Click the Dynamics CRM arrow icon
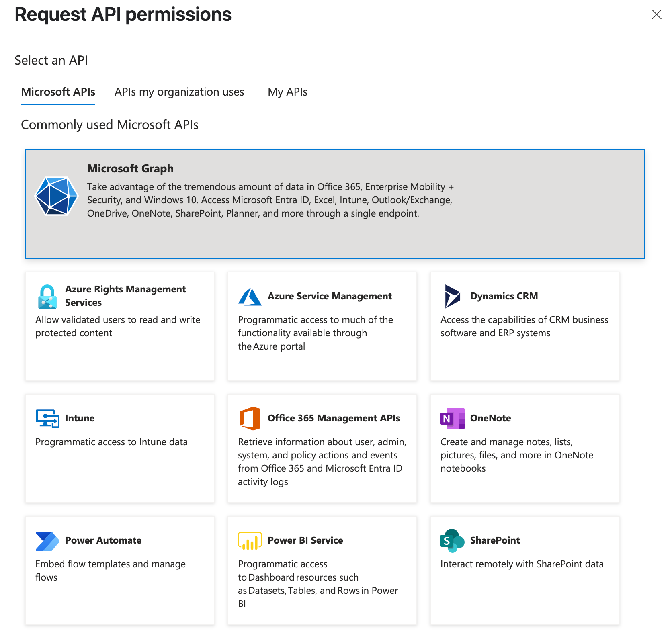 pyautogui.click(x=453, y=296)
